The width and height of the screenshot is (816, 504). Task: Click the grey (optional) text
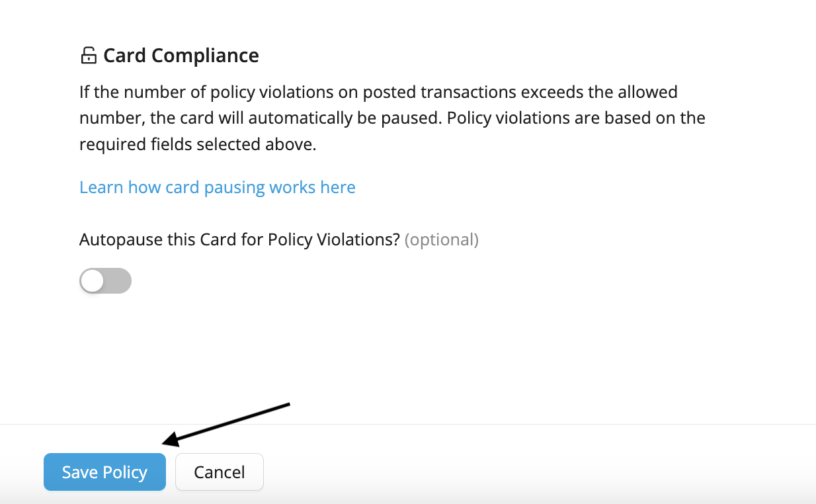click(x=442, y=239)
